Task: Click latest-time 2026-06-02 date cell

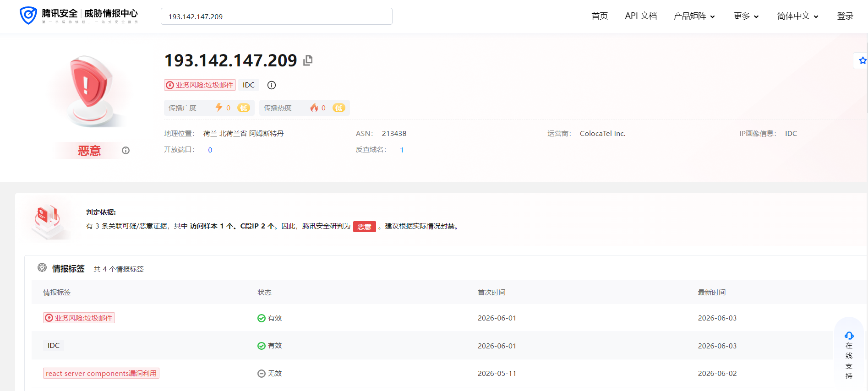Action: (x=717, y=374)
